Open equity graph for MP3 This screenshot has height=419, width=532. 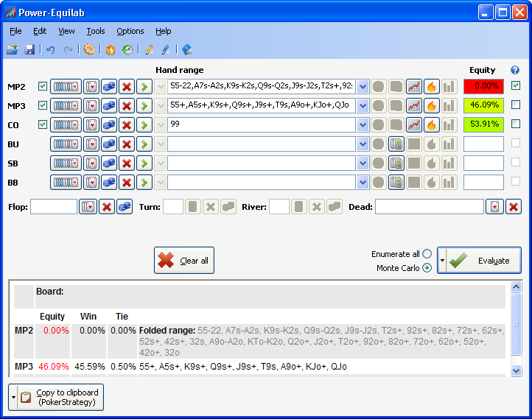(x=414, y=106)
